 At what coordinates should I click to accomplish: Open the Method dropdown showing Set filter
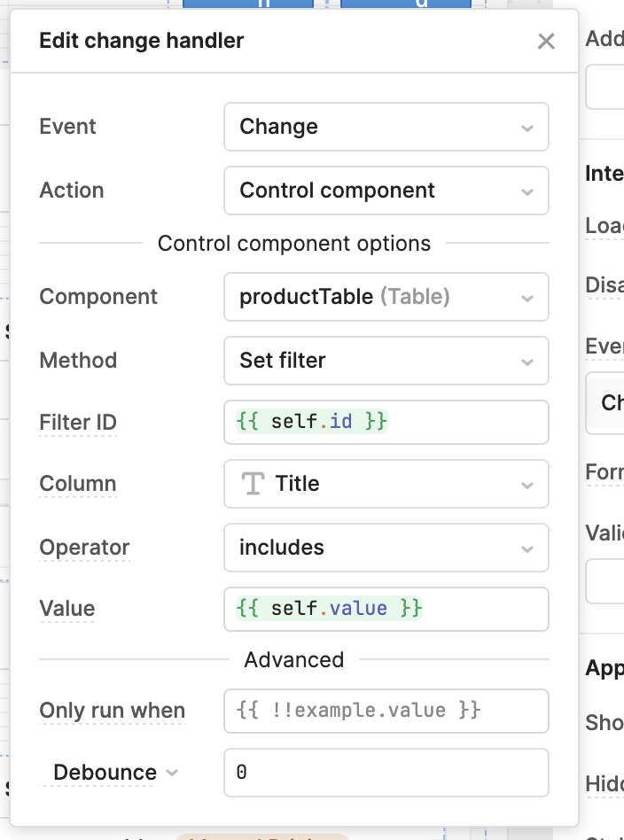click(x=386, y=361)
